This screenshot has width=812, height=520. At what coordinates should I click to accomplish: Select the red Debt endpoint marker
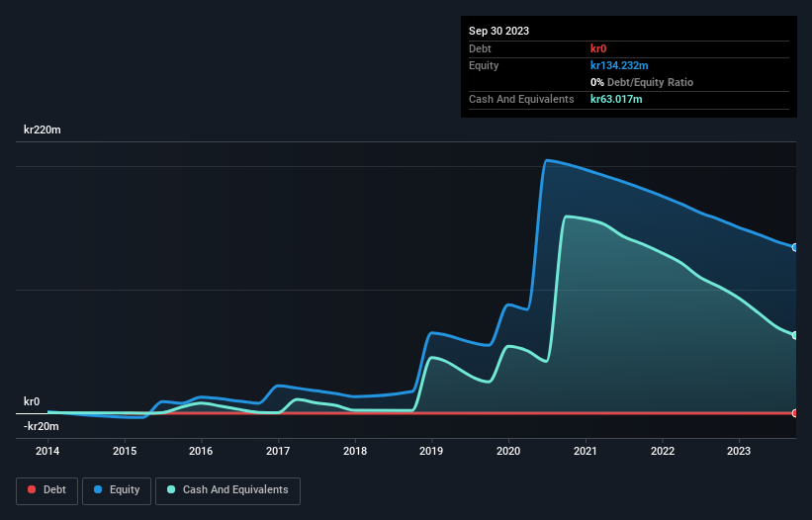pyautogui.click(x=795, y=413)
